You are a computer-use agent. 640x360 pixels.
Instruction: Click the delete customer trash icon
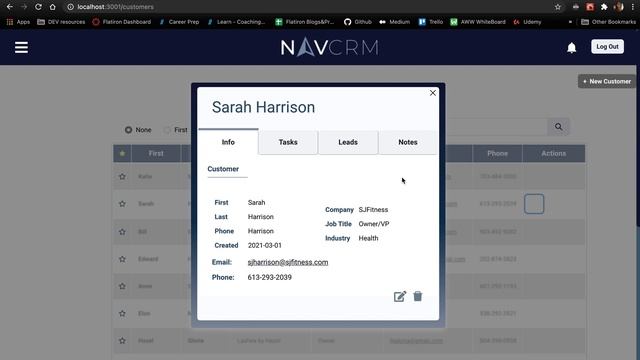418,296
